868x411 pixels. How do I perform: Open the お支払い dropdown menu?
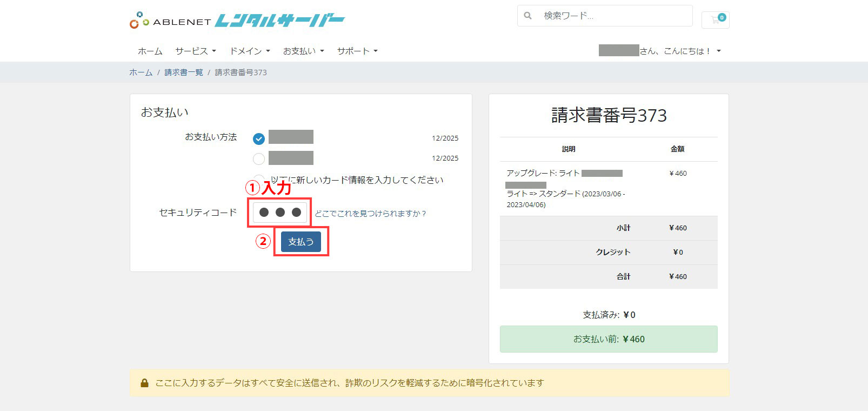click(303, 51)
